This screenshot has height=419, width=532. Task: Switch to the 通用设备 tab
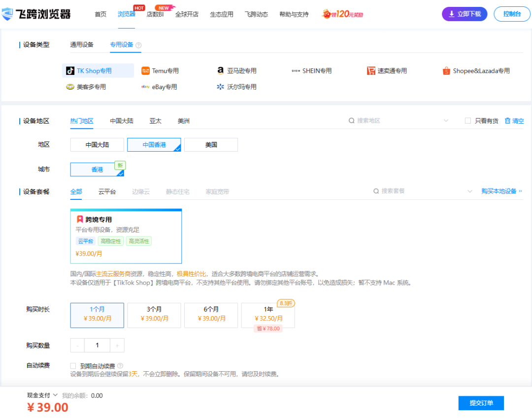click(82, 45)
